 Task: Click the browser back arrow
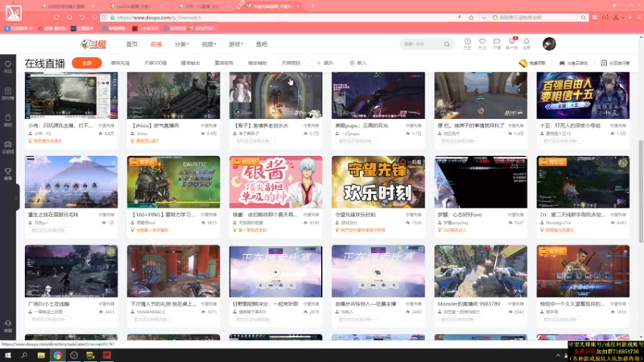tap(31, 18)
